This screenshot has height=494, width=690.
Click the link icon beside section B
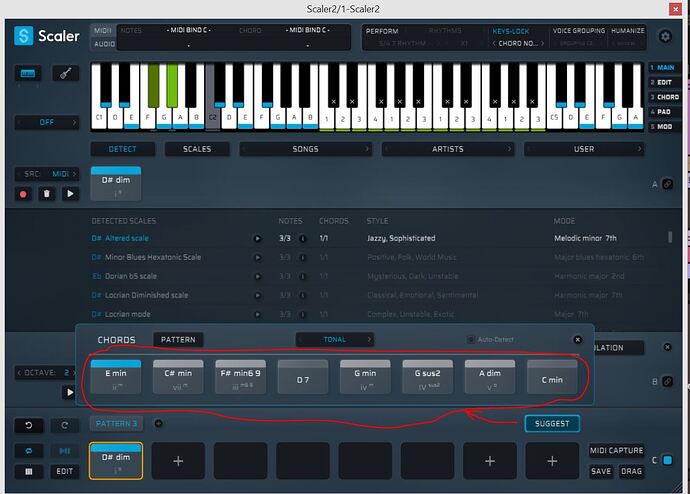click(668, 381)
